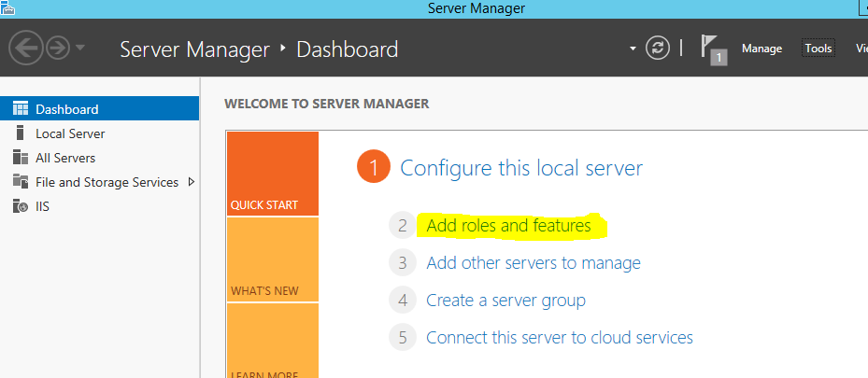
Task: Open dropdown arrow left of Refresh
Action: [x=633, y=49]
